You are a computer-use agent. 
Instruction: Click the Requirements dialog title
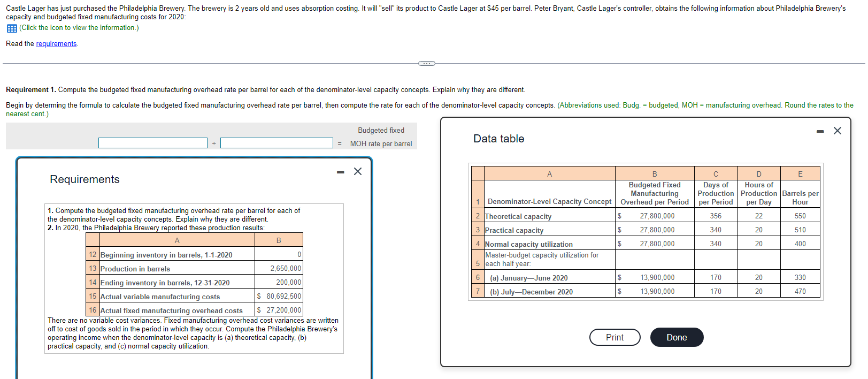click(x=85, y=179)
